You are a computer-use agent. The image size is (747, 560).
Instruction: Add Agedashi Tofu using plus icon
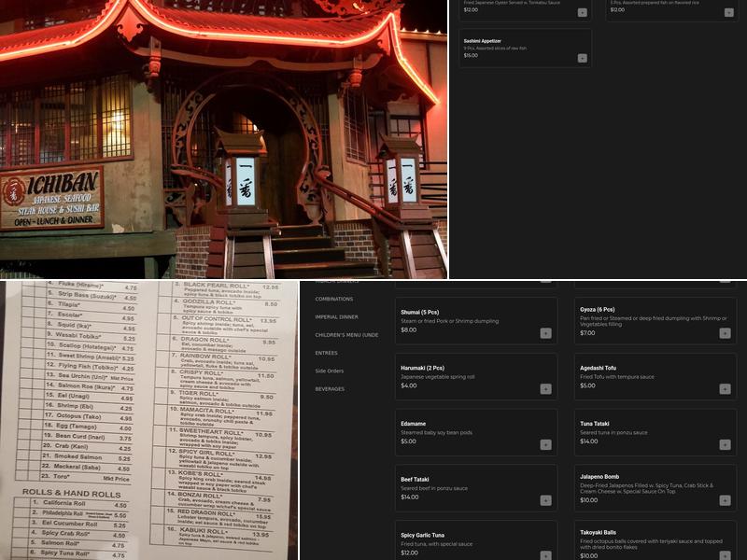coord(725,389)
